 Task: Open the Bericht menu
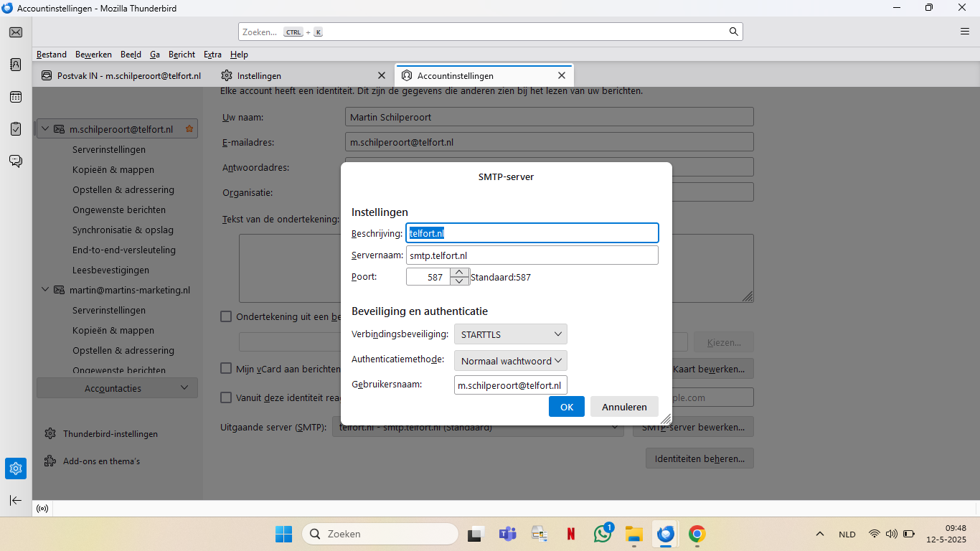(182, 55)
